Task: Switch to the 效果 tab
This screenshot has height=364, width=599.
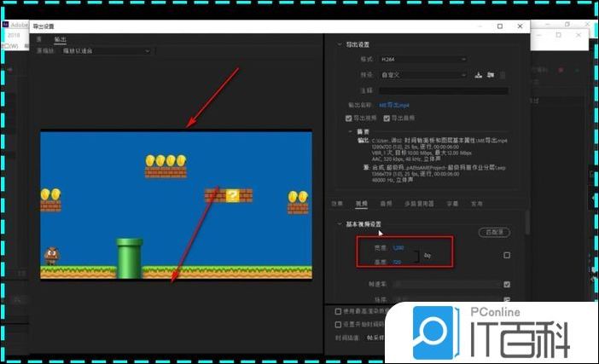Action: point(337,204)
